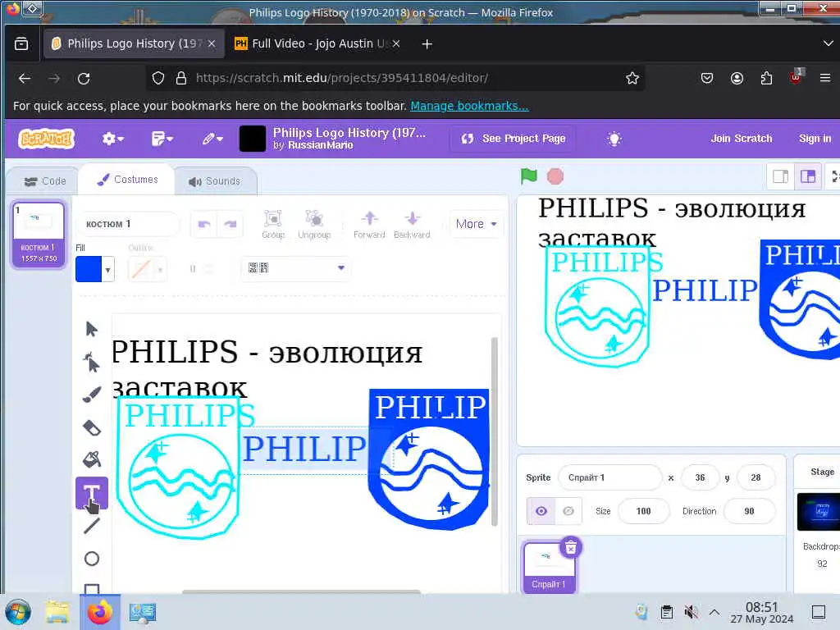Switch to the Costumes tab
Image resolution: width=840 pixels, height=630 pixels.
(x=127, y=180)
